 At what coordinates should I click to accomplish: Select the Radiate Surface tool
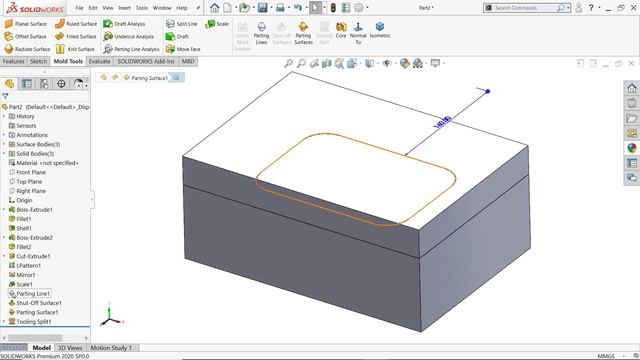coord(27,49)
